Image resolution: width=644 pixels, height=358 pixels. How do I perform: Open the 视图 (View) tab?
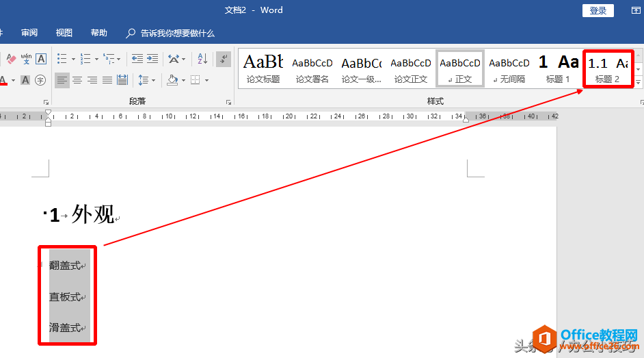[64, 33]
